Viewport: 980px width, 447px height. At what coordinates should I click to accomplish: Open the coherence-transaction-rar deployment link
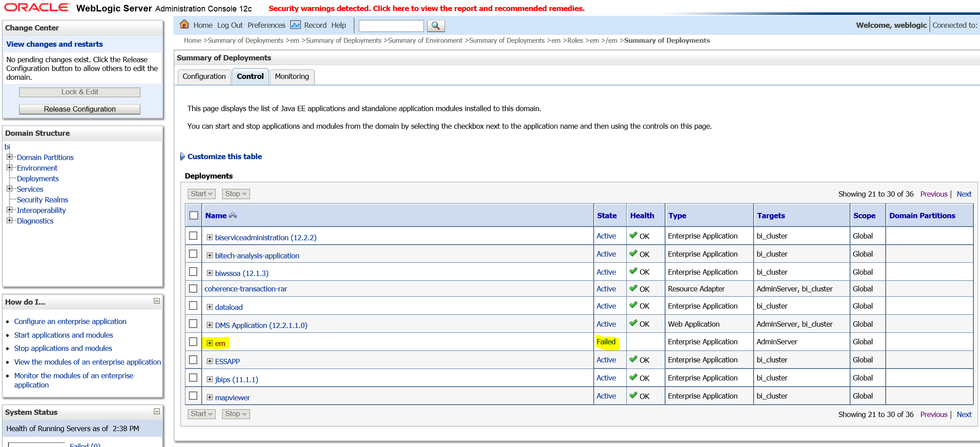[x=246, y=289]
